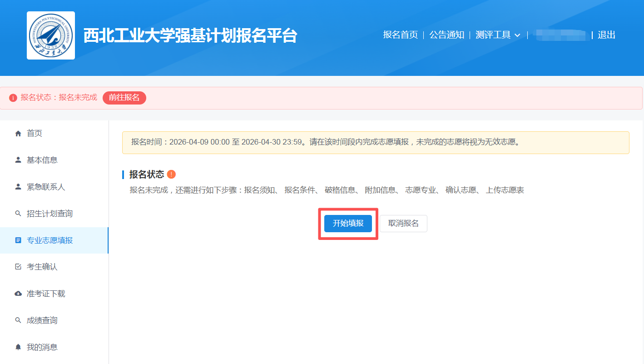Expand the 测评工具 dropdown menu

[493, 35]
